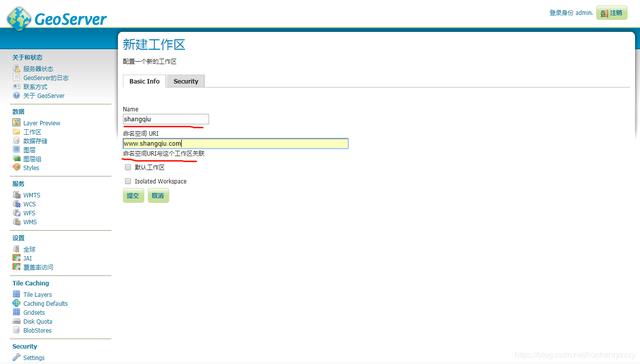The width and height of the screenshot is (640, 364).
Task: Click the Styles palette icon
Action: pos(16,167)
